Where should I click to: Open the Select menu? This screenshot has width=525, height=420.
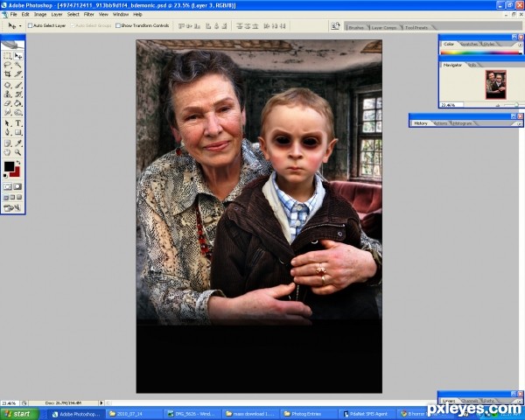(73, 14)
